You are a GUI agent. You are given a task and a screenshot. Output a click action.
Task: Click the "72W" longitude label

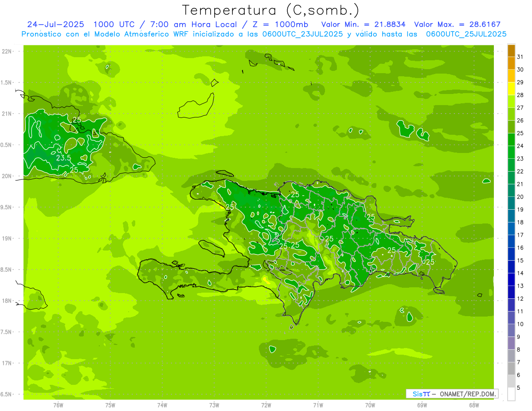click(266, 405)
